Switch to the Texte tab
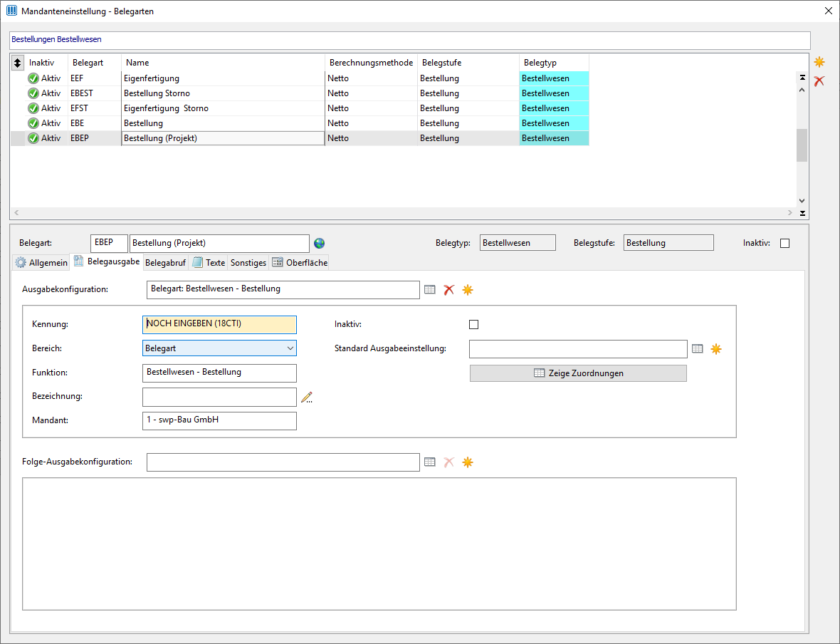This screenshot has height=644, width=840. click(x=209, y=263)
